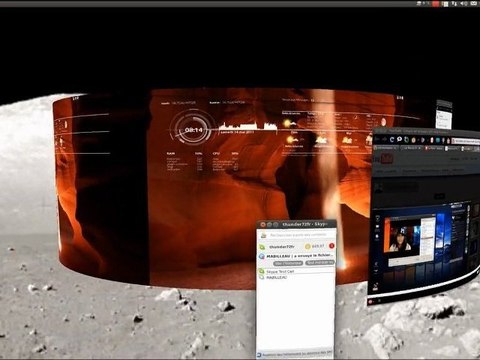480x360 pixels.
Task: Click the speech-bubble extension icon in browser toolbar
Action: [x=399, y=139]
